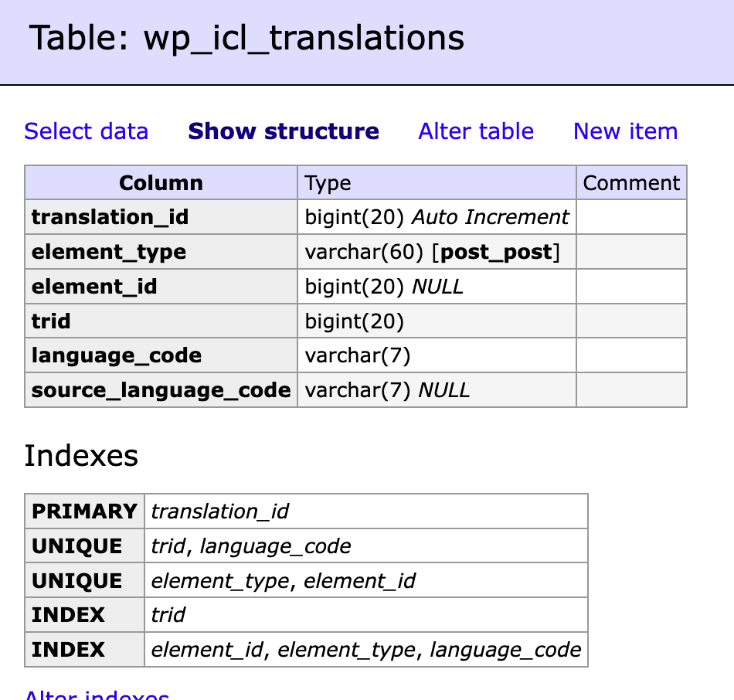Click the Indexes section heading
The height and width of the screenshot is (700, 734).
(81, 456)
